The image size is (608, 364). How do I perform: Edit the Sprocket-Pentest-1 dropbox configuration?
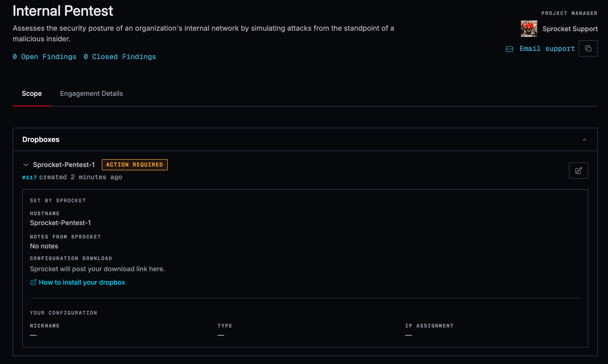click(578, 170)
